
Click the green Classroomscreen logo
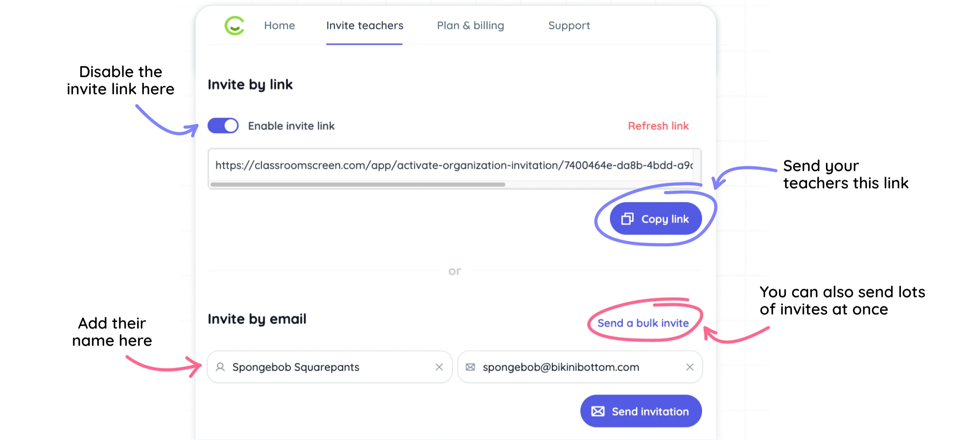[x=234, y=25]
